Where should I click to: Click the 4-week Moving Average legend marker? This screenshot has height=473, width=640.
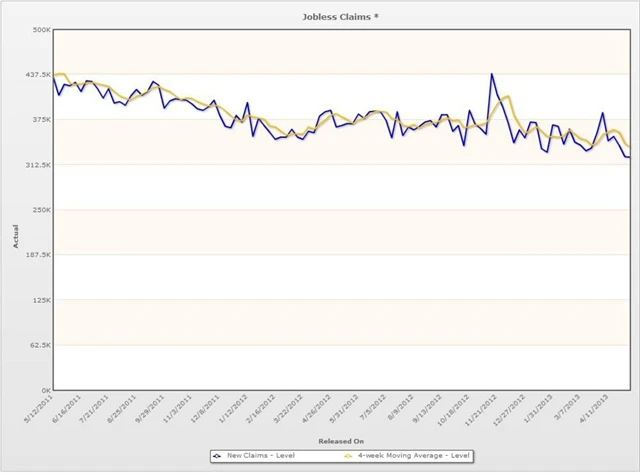tap(349, 456)
